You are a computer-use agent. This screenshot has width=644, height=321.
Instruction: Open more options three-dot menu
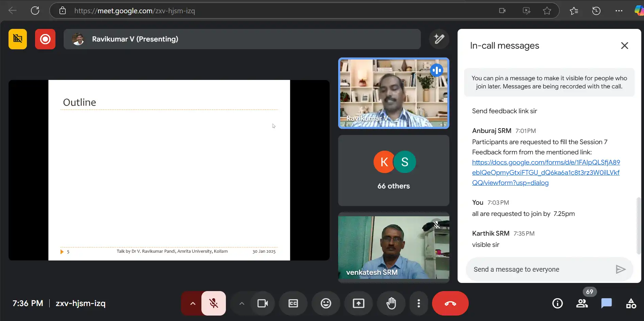pos(418,303)
